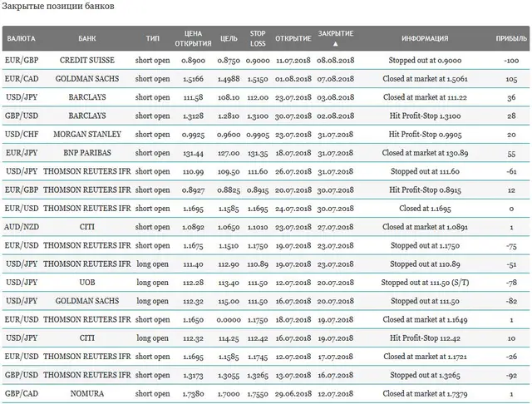The image size is (532, 404).
Task: Click the GBP/CAD currency cell
Action: pyautogui.click(x=22, y=394)
